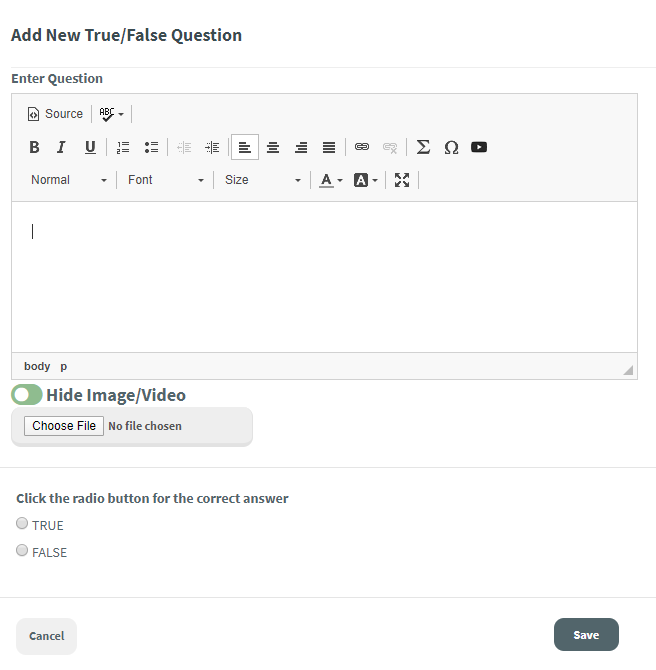This screenshot has width=656, height=670.
Task: Insert a bulleted list
Action: (x=151, y=147)
